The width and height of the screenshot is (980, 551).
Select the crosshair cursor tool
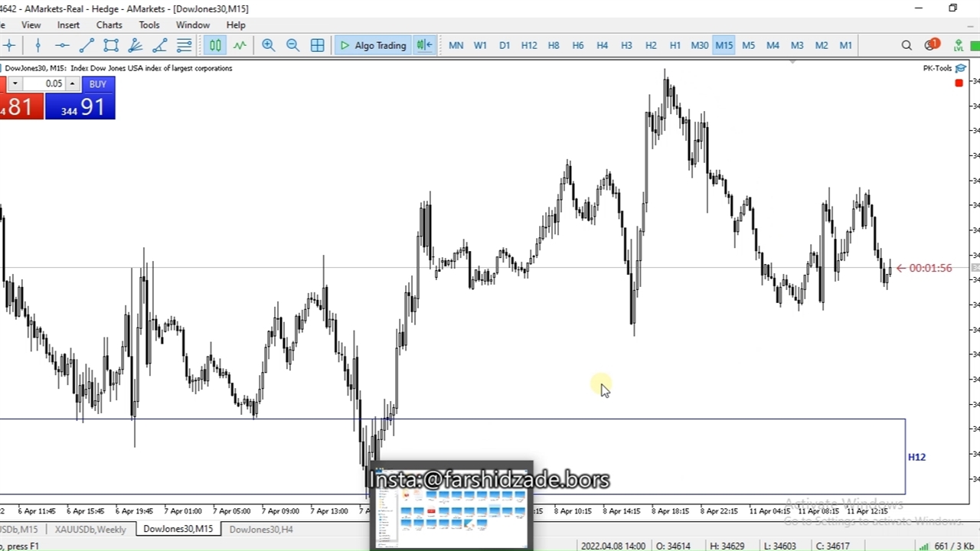pyautogui.click(x=9, y=46)
